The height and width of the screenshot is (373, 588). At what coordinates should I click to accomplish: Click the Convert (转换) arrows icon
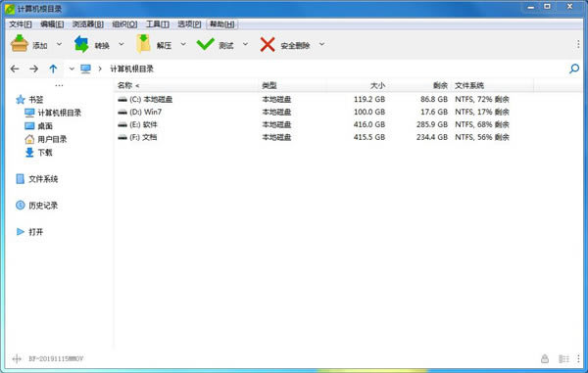click(81, 44)
